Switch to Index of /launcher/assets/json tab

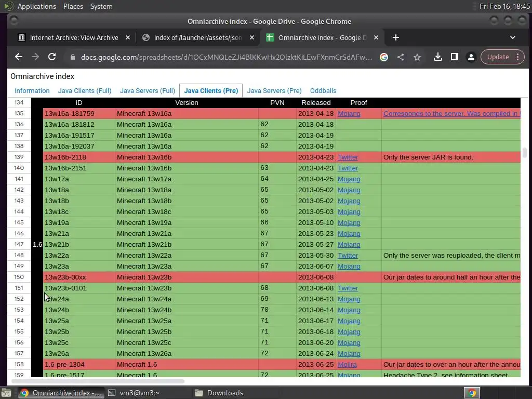coord(198,37)
